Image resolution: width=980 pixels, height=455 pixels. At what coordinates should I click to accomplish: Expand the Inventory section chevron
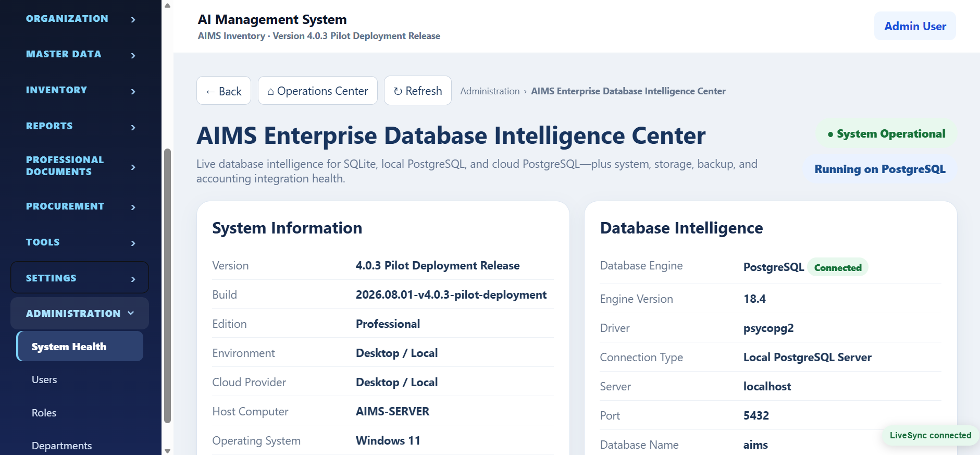click(x=133, y=91)
